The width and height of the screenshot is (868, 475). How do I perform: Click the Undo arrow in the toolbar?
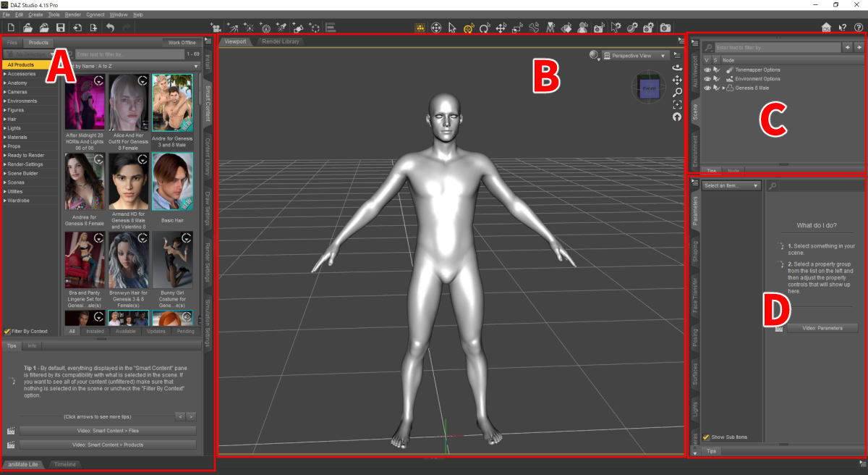[x=111, y=28]
